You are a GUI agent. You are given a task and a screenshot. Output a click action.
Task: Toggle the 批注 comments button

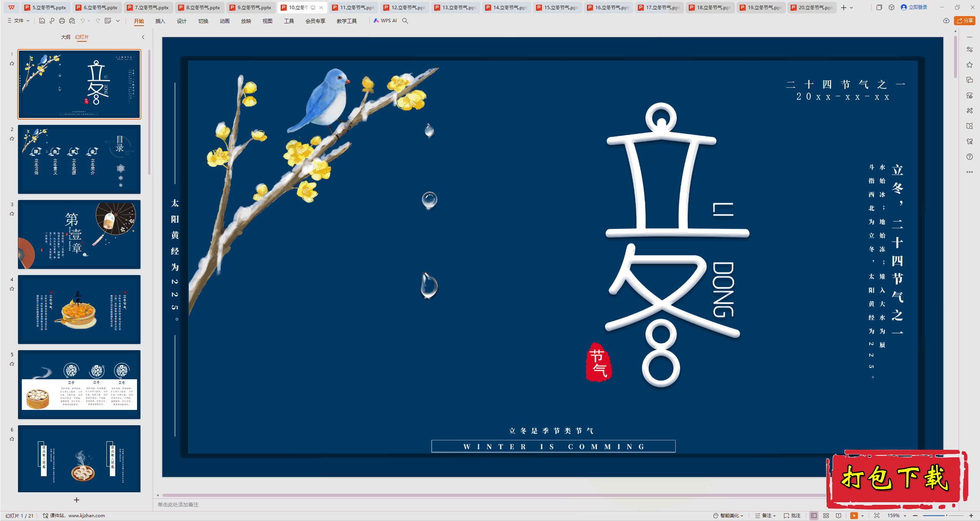(x=792, y=516)
